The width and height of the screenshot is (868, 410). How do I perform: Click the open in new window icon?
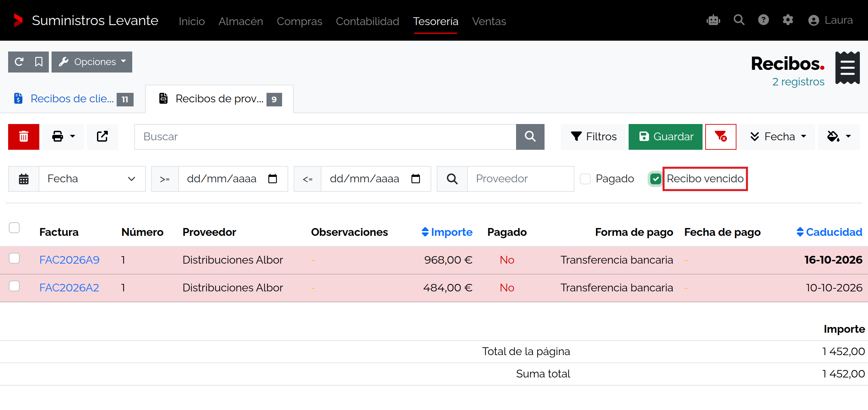(102, 137)
